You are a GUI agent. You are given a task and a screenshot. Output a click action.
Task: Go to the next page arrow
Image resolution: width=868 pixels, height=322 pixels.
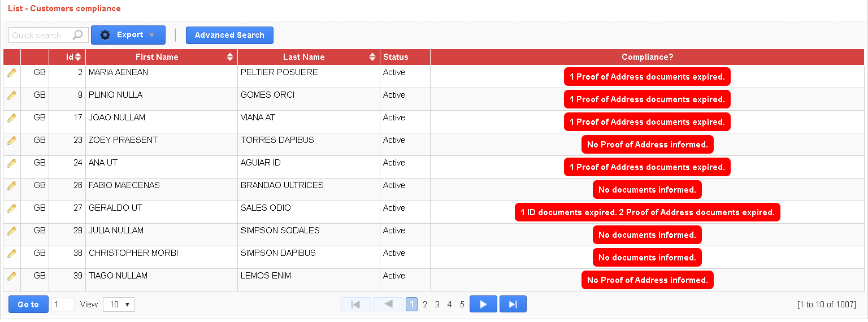(x=483, y=304)
